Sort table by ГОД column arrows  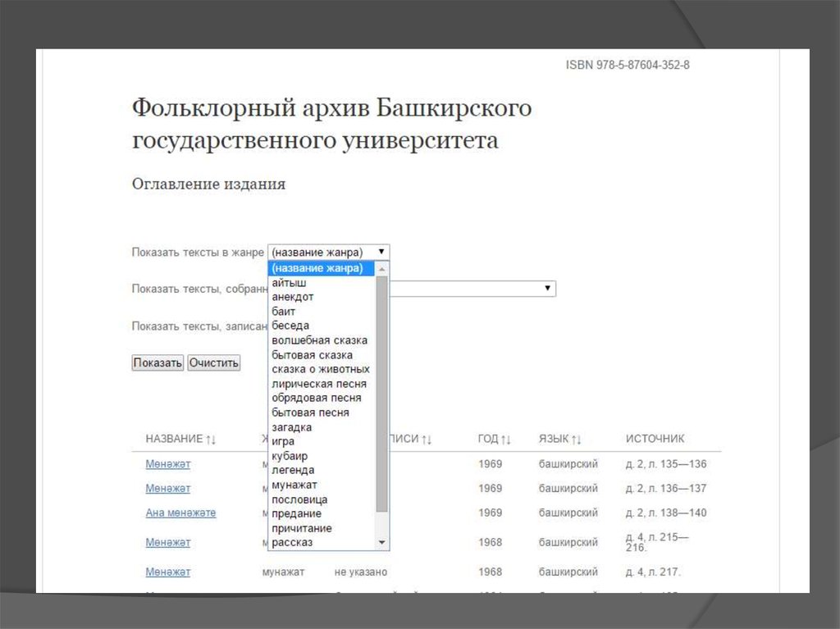click(x=506, y=440)
